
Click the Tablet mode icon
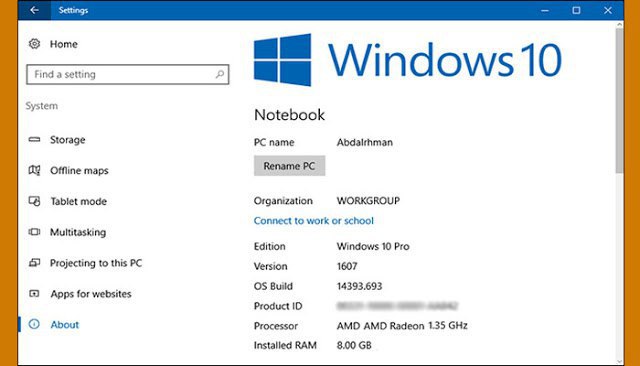pos(34,201)
